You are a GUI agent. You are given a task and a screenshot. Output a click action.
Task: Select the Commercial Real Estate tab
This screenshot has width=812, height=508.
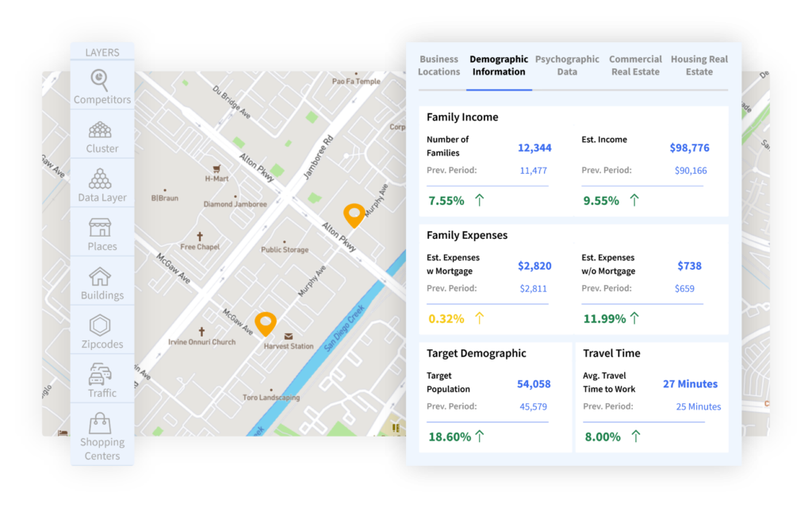click(x=635, y=65)
